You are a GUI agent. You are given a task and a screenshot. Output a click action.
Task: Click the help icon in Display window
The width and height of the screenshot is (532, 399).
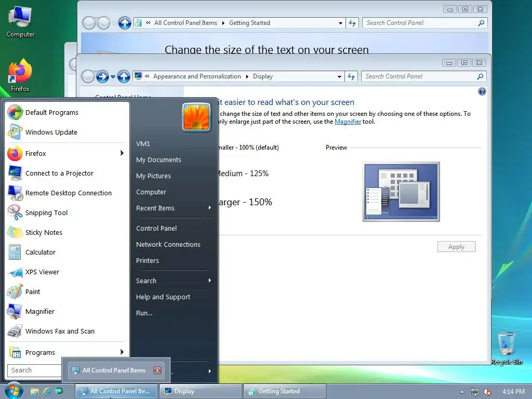pyautogui.click(x=482, y=91)
